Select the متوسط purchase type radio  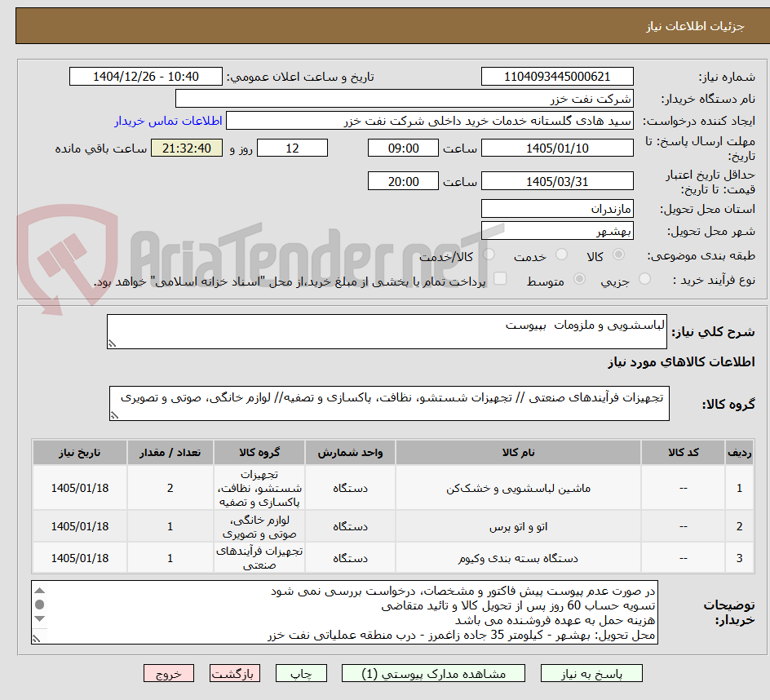(579, 279)
